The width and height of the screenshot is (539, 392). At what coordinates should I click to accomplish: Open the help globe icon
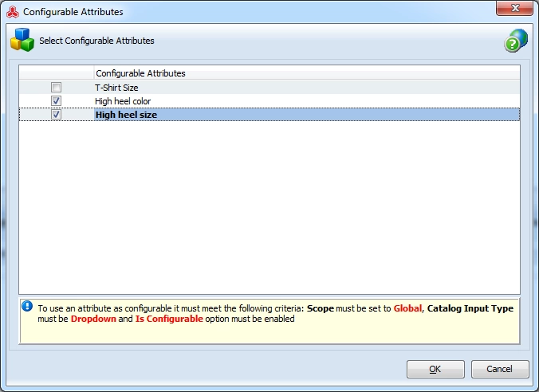coord(516,41)
